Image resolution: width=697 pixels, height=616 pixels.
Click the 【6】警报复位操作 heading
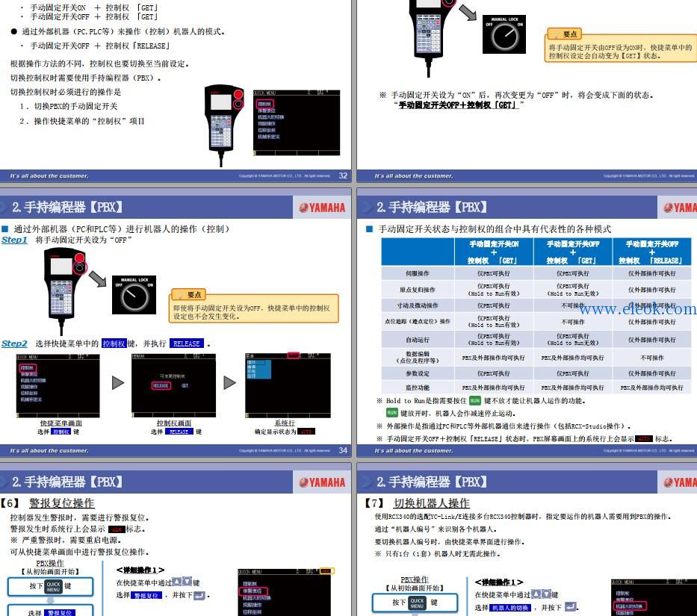click(48, 503)
